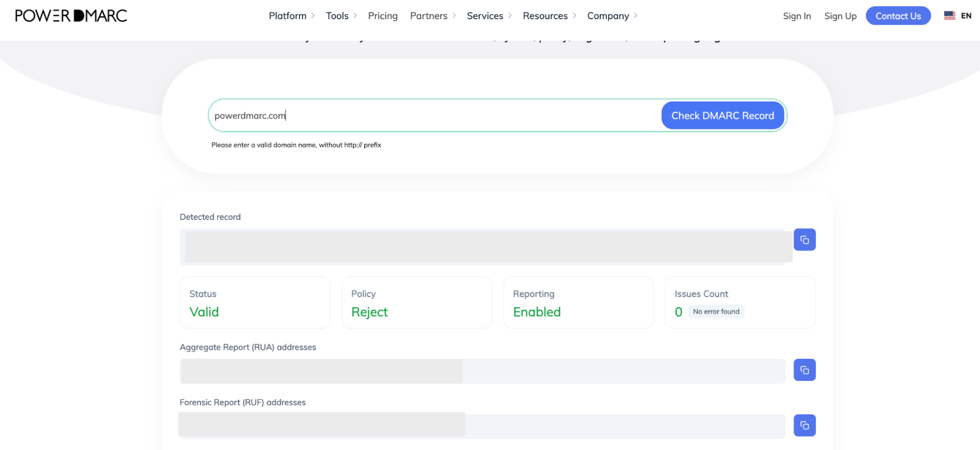Screen dimensions: 980x450
Task: Click the 'Status' card label
Action: [203, 294]
